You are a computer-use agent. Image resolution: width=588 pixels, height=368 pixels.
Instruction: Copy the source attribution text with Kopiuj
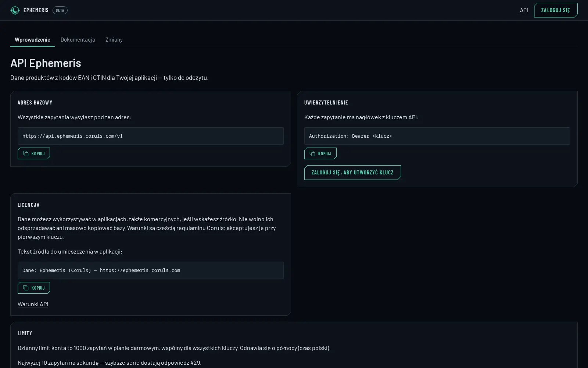point(34,288)
